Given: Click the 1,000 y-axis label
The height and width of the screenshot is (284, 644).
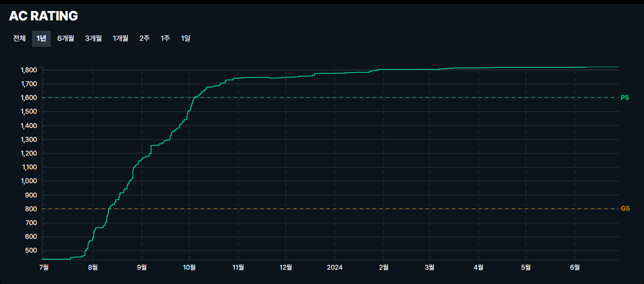Looking at the screenshot, I should pos(29,181).
